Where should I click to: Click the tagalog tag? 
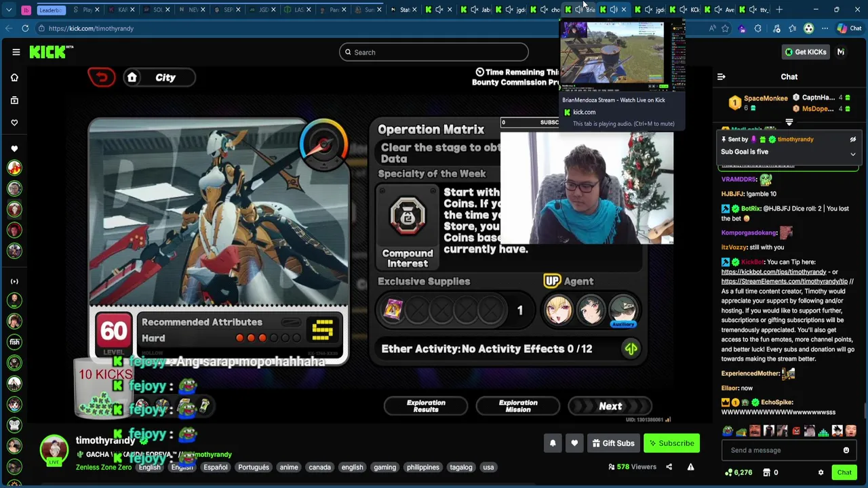[x=461, y=467]
